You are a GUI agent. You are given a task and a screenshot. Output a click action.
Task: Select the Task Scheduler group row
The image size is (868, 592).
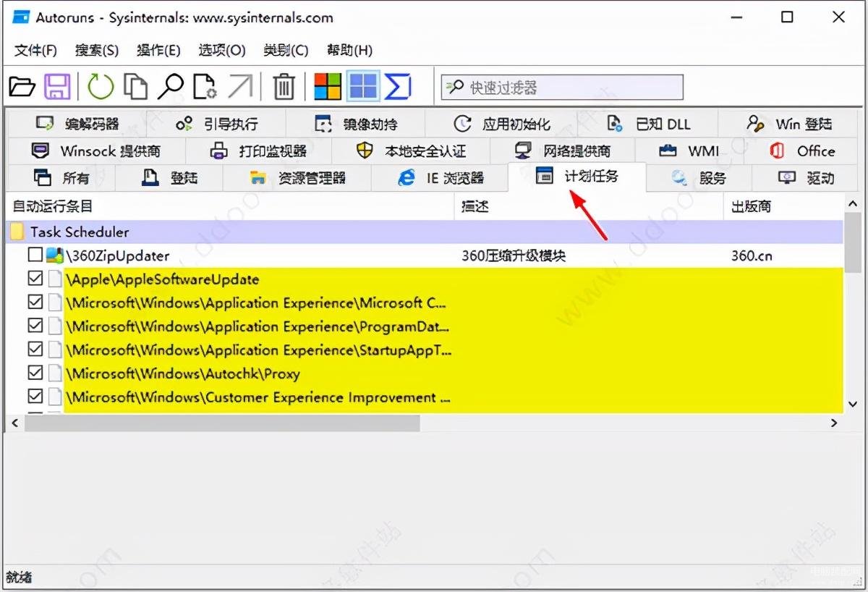(425, 232)
